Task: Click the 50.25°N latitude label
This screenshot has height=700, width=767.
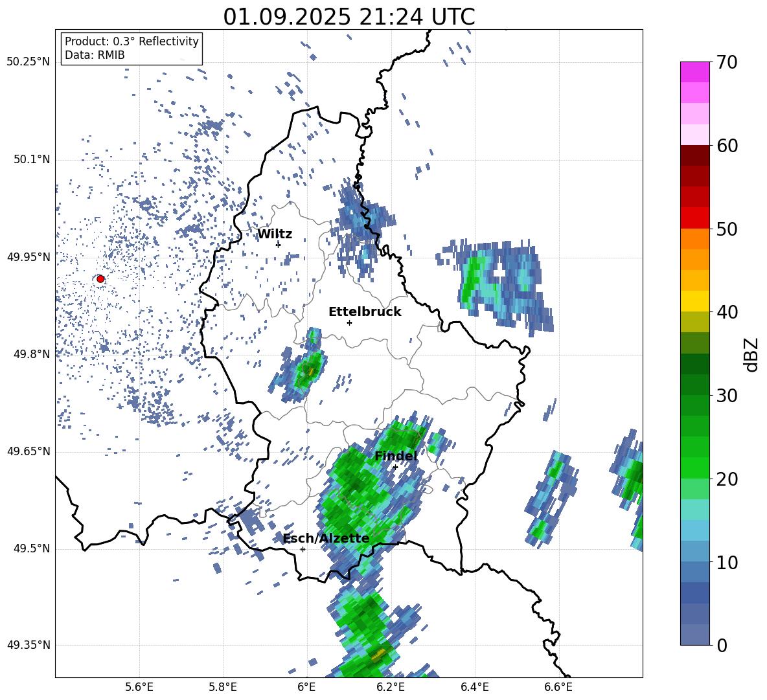Action: (x=29, y=62)
